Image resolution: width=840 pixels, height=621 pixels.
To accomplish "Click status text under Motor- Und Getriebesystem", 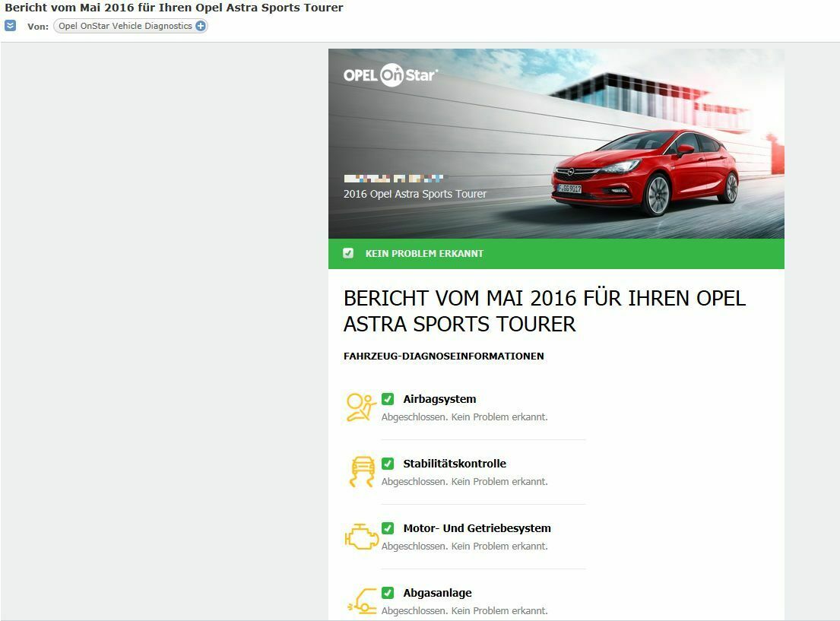I will point(464,546).
